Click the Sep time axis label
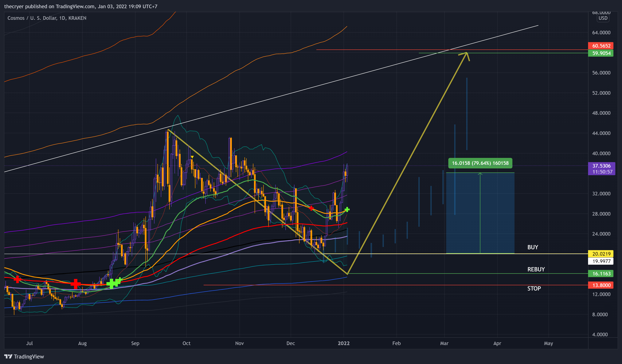This screenshot has height=364, width=622. pyautogui.click(x=135, y=343)
